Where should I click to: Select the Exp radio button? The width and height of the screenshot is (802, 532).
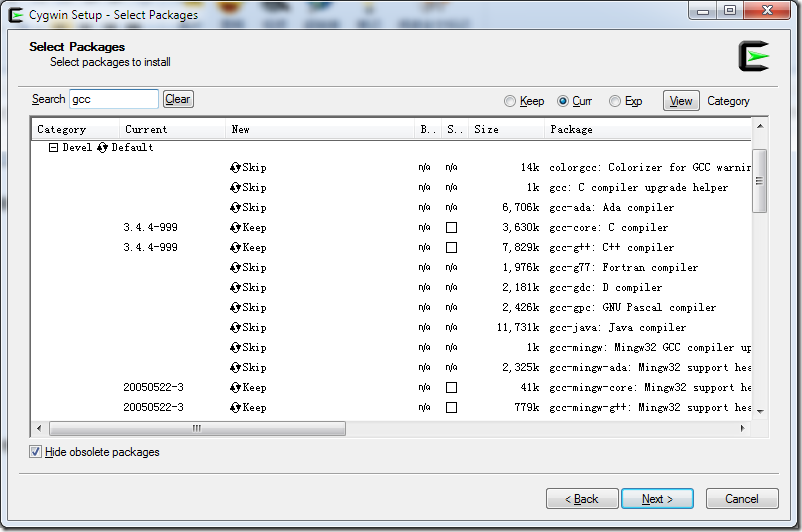[x=615, y=101]
